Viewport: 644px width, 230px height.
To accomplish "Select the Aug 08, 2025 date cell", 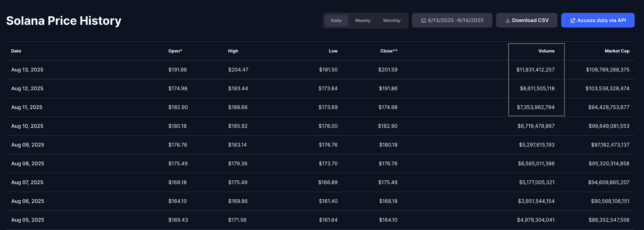I will pos(28,164).
